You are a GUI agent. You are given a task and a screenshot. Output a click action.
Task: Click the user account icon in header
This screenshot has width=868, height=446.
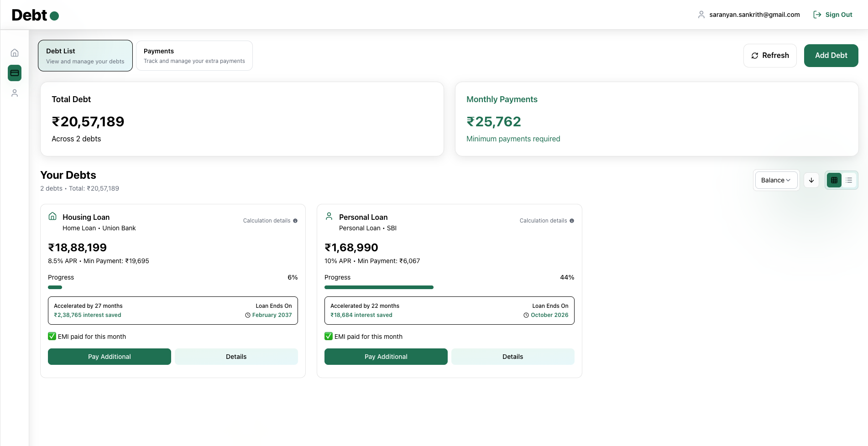click(701, 15)
